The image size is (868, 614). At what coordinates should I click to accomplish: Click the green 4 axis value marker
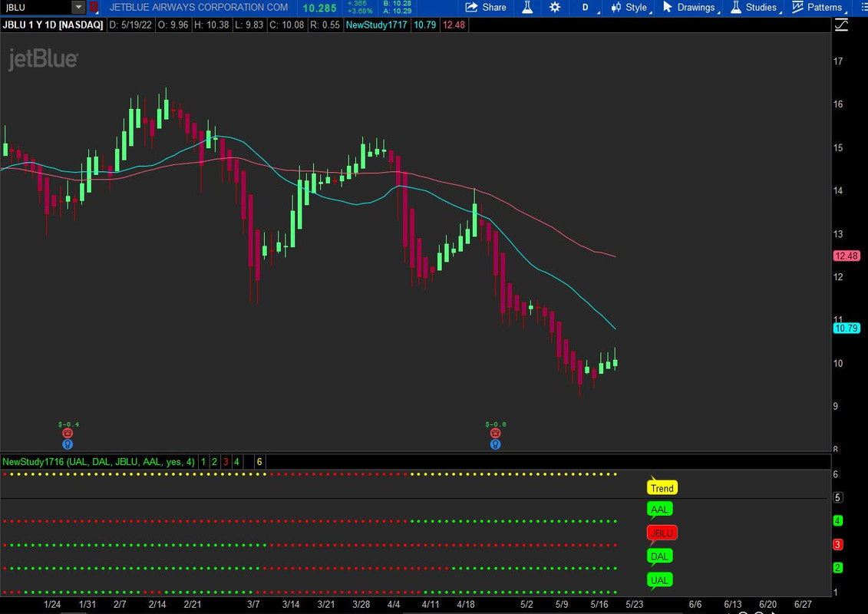point(838,520)
